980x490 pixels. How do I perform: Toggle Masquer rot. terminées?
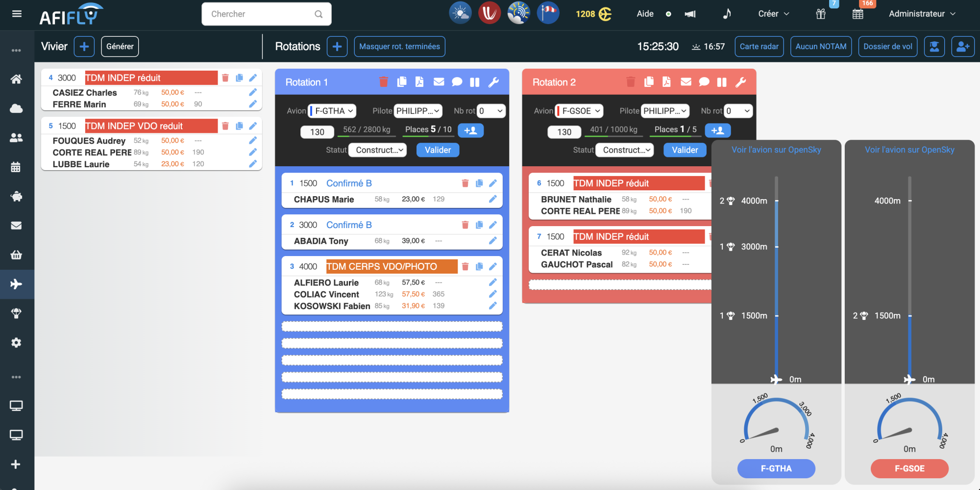[399, 47]
